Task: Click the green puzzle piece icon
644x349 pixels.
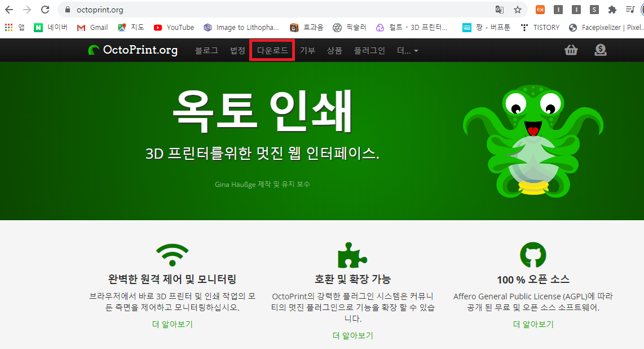Action: coord(352,255)
